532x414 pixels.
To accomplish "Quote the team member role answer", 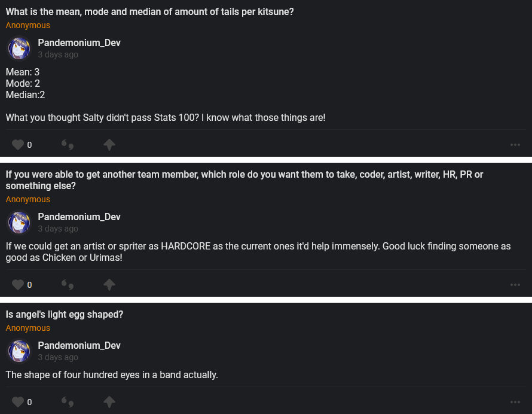I will click(68, 285).
